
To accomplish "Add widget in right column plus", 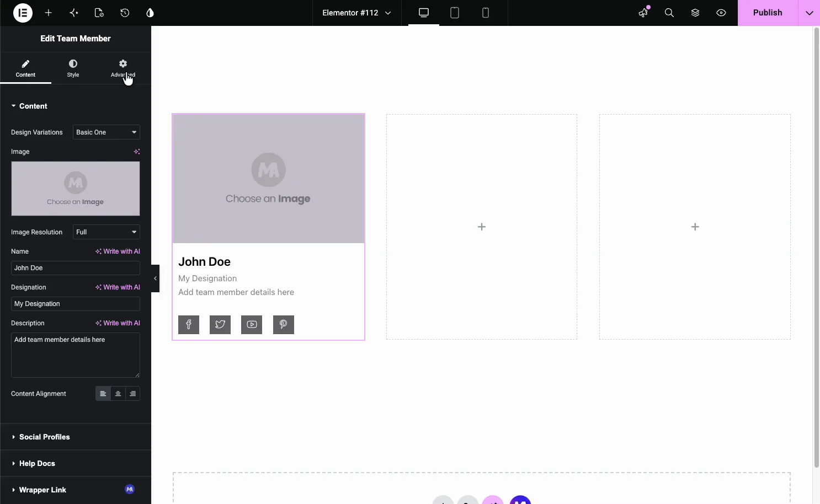I will pyautogui.click(x=695, y=227).
